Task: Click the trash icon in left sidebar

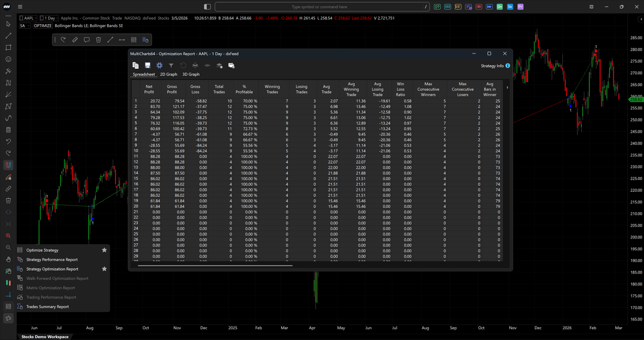Action: (x=8, y=200)
